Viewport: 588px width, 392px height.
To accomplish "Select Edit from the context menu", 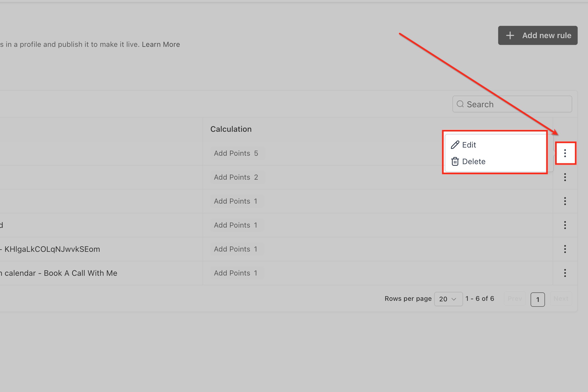I will pyautogui.click(x=469, y=145).
